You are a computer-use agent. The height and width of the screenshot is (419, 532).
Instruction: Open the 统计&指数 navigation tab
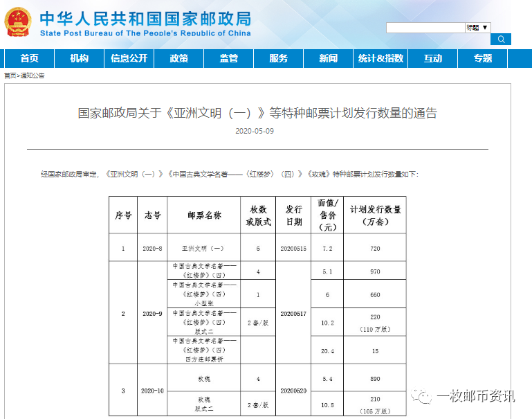point(380,58)
